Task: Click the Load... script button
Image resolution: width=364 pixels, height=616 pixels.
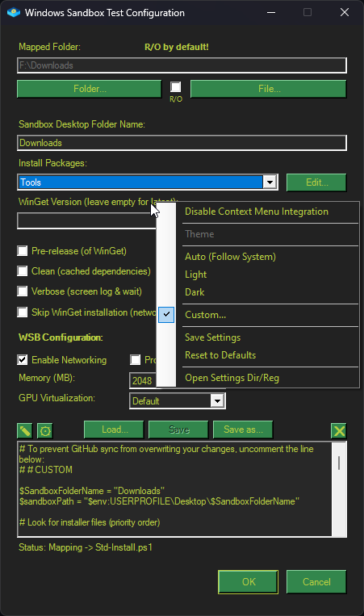Action: point(114,430)
